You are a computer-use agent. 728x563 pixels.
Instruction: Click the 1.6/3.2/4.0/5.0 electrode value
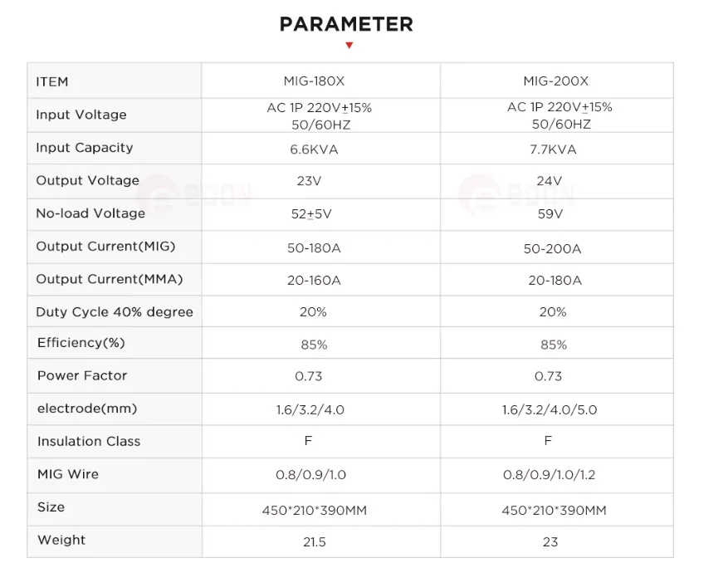click(549, 409)
